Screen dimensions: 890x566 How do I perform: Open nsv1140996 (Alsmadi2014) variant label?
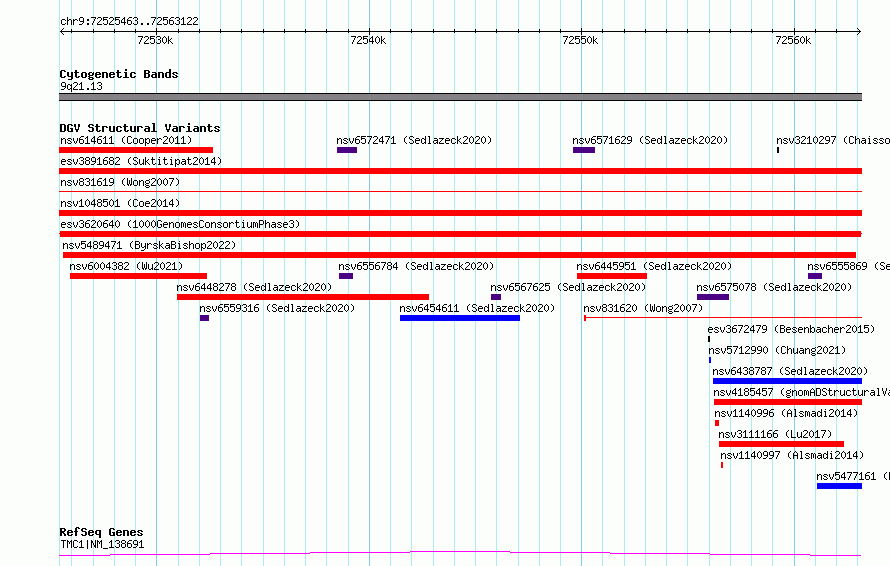point(786,413)
